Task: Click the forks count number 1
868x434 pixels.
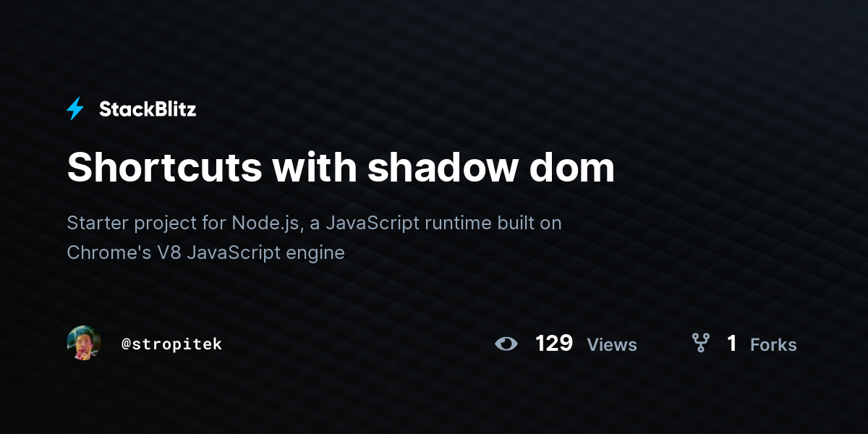Action: click(732, 343)
